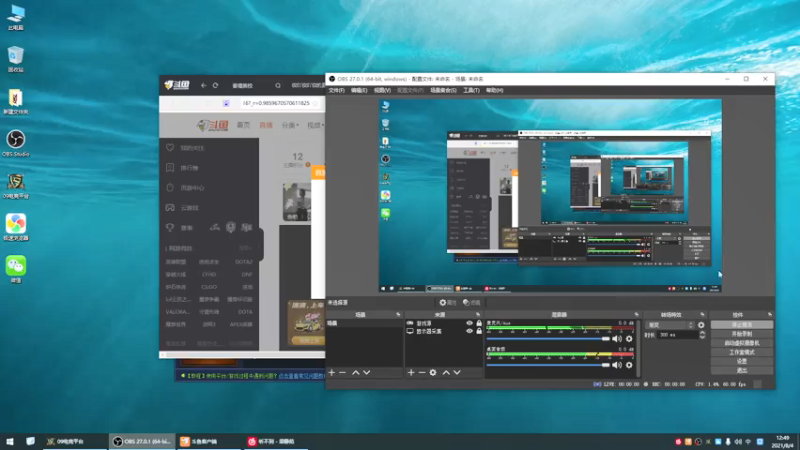
Task: Remove selected scene with minus icon
Action: (x=343, y=372)
